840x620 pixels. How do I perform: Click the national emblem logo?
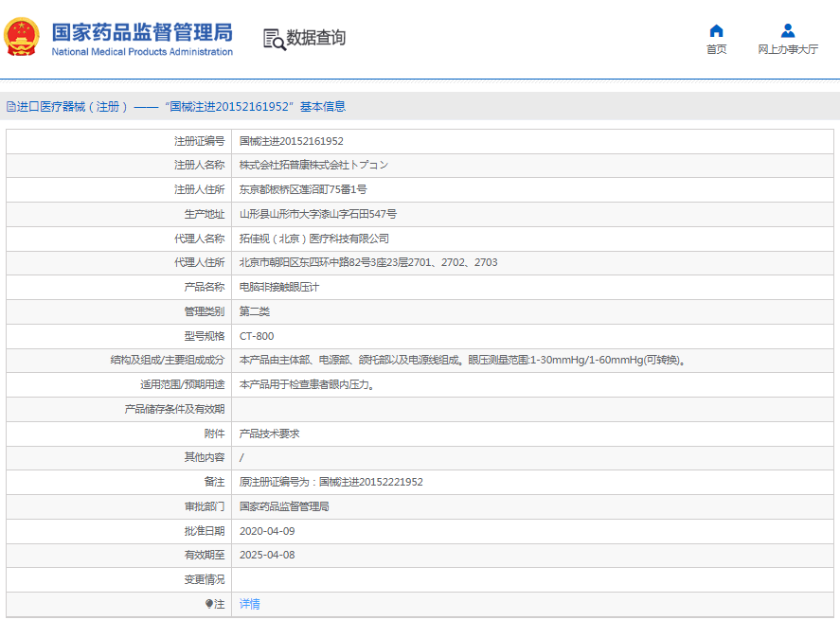(22, 37)
